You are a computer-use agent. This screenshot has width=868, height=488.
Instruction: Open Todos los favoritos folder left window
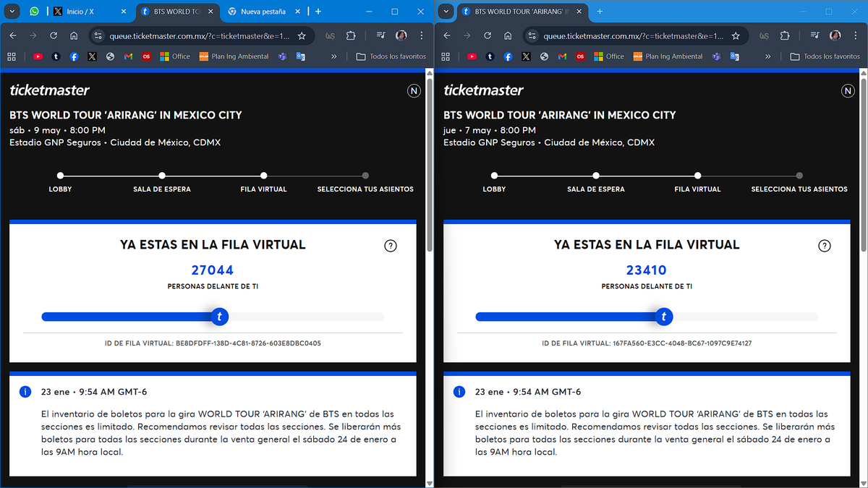[391, 56]
